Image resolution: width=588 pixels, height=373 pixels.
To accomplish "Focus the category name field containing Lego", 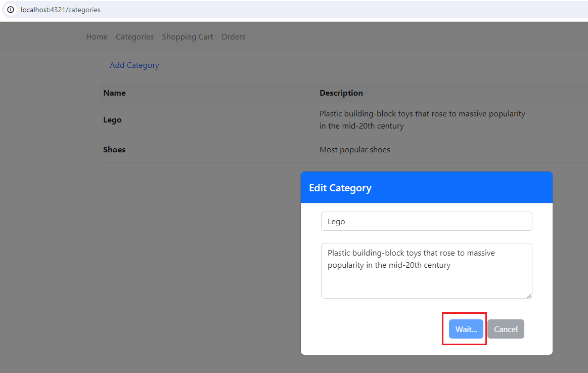I will coord(426,221).
